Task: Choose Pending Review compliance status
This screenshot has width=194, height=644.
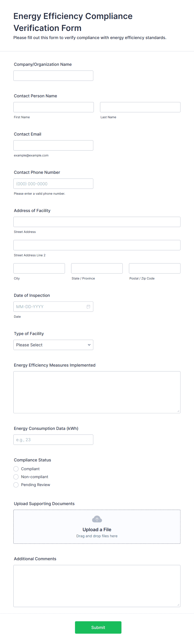Action: (x=16, y=485)
